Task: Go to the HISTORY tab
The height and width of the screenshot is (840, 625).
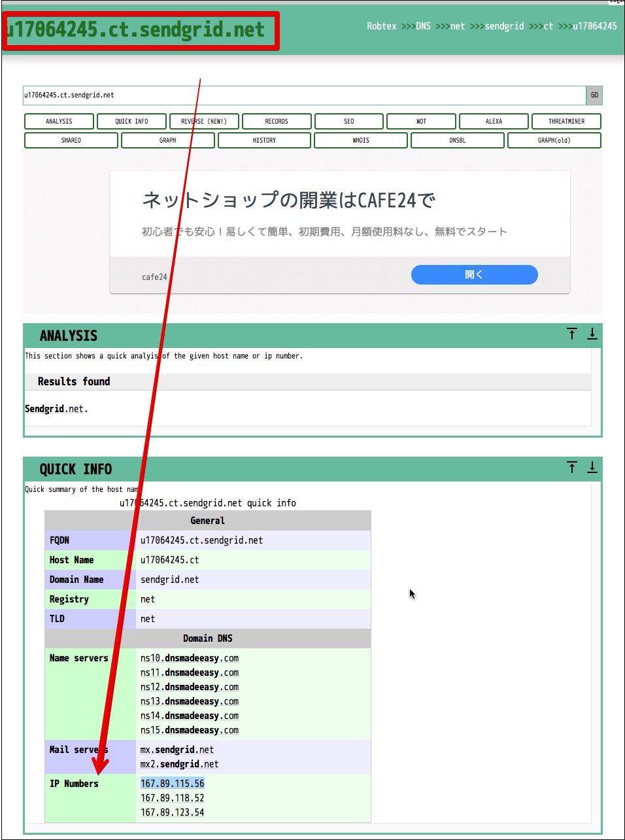Action: 264,141
